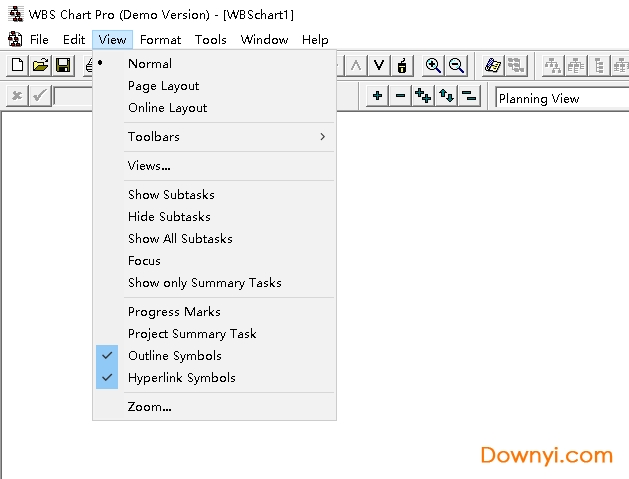Choose Page Layout from View menu
This screenshot has width=629, height=479.
tap(163, 86)
